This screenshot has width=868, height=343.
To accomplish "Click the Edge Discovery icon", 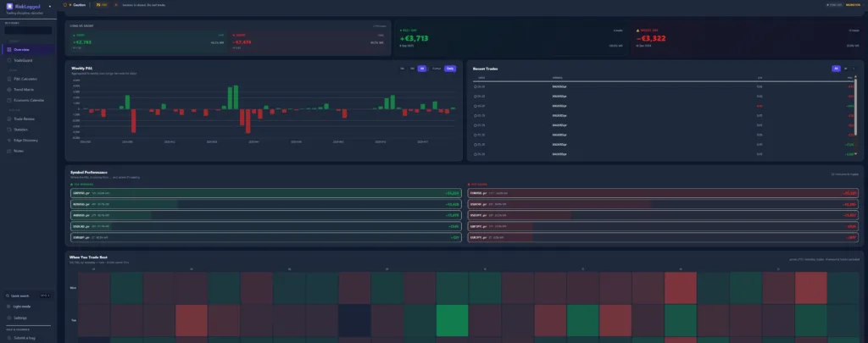I will [8, 140].
